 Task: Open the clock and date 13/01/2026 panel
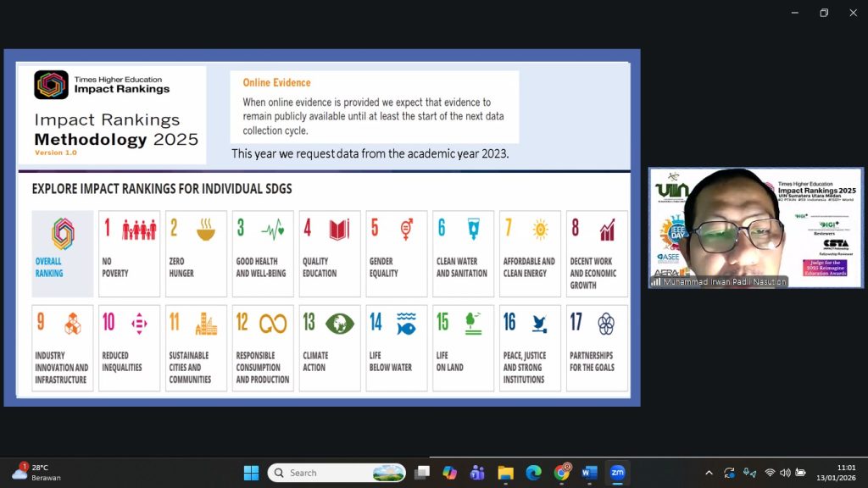[836, 473]
